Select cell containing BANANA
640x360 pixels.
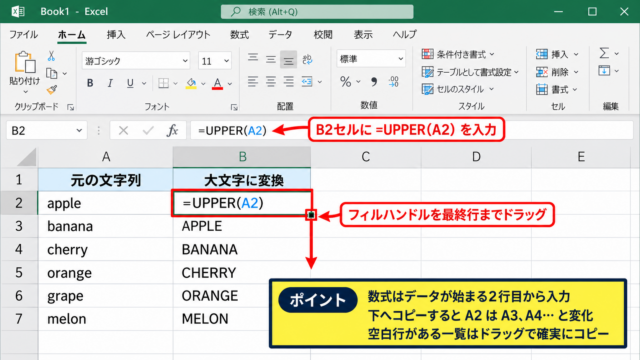[x=242, y=249]
